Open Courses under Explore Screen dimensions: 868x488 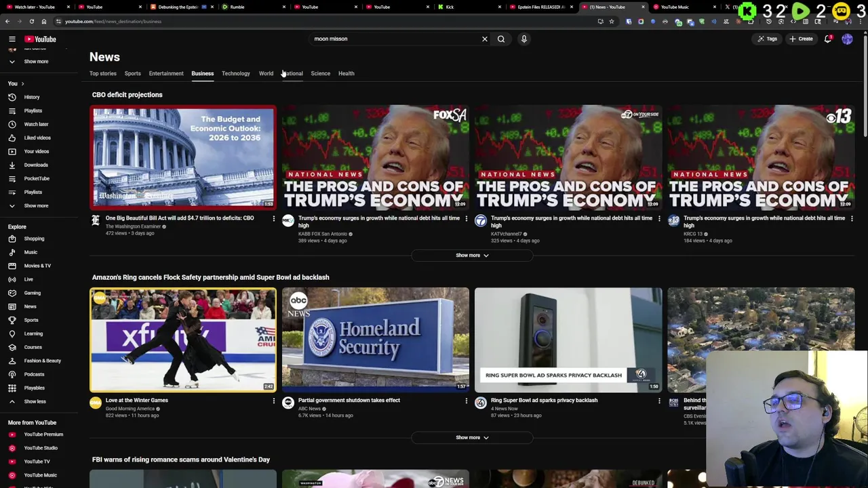[33, 347]
